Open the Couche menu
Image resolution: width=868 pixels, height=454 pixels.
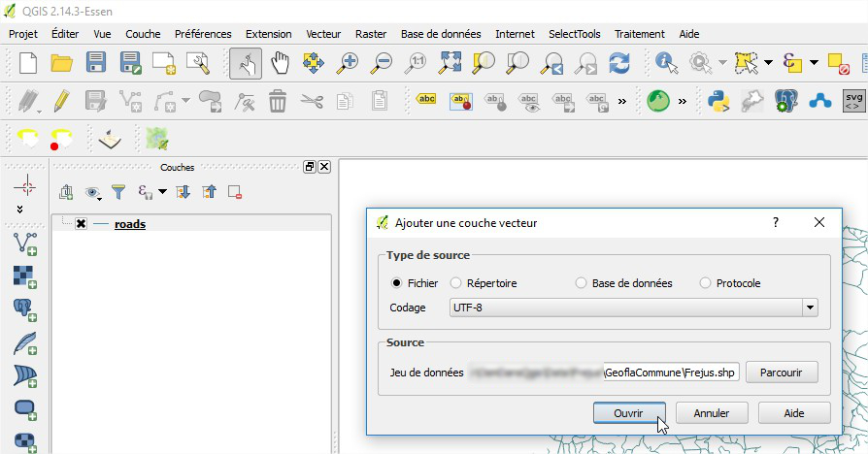click(x=143, y=34)
